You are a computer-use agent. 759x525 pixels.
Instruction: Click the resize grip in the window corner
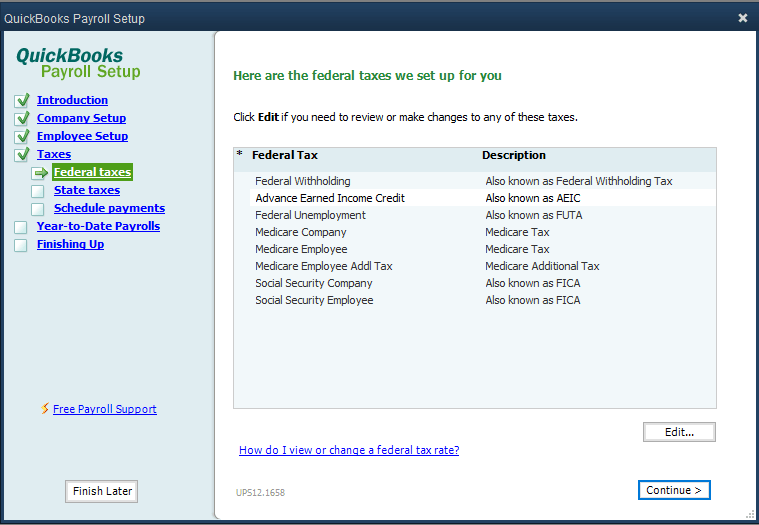[x=751, y=514]
